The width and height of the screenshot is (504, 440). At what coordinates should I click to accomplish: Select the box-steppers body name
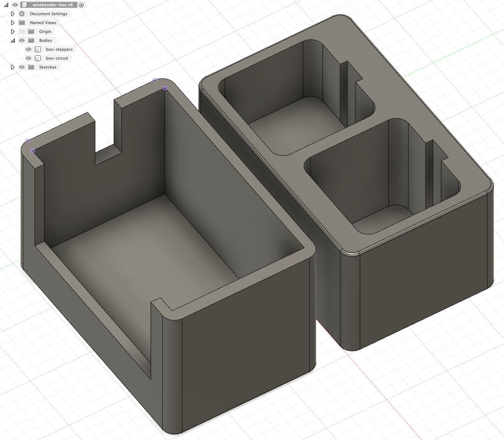click(x=59, y=49)
